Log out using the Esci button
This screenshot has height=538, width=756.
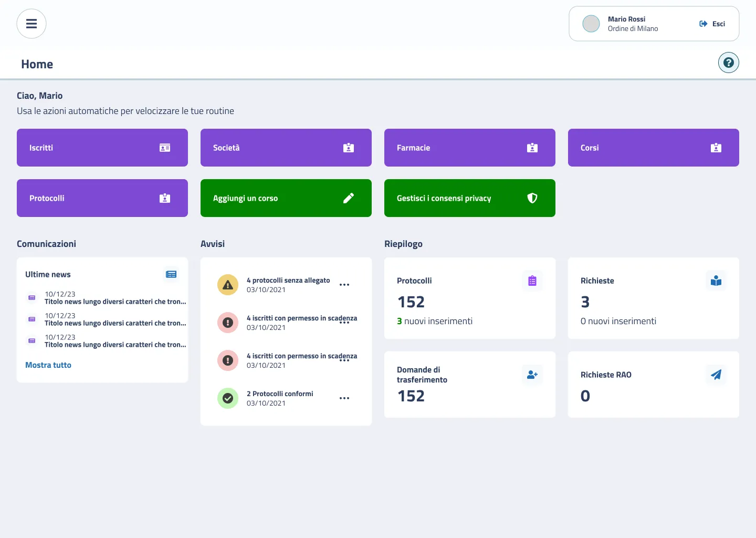click(712, 24)
